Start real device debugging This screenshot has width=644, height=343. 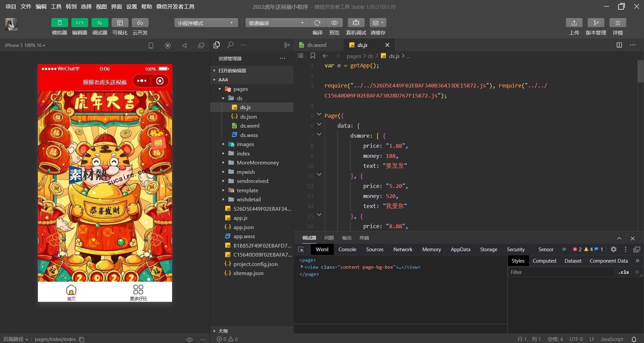356,23
